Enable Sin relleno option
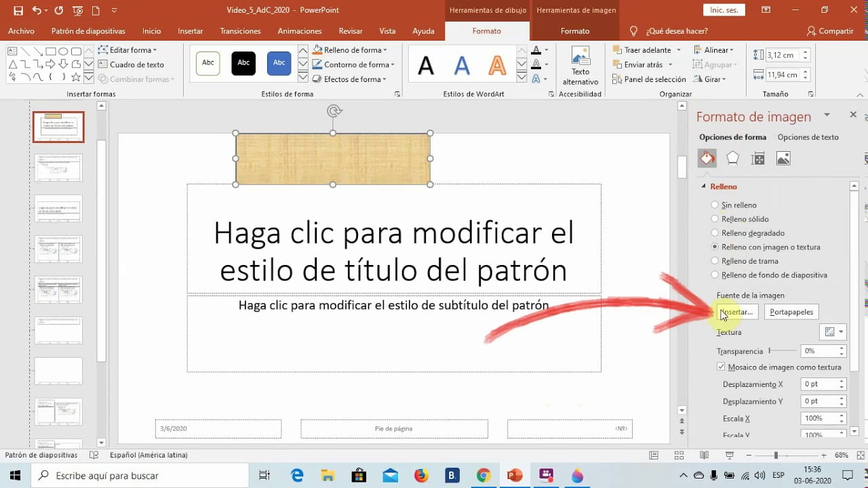 pyautogui.click(x=715, y=205)
